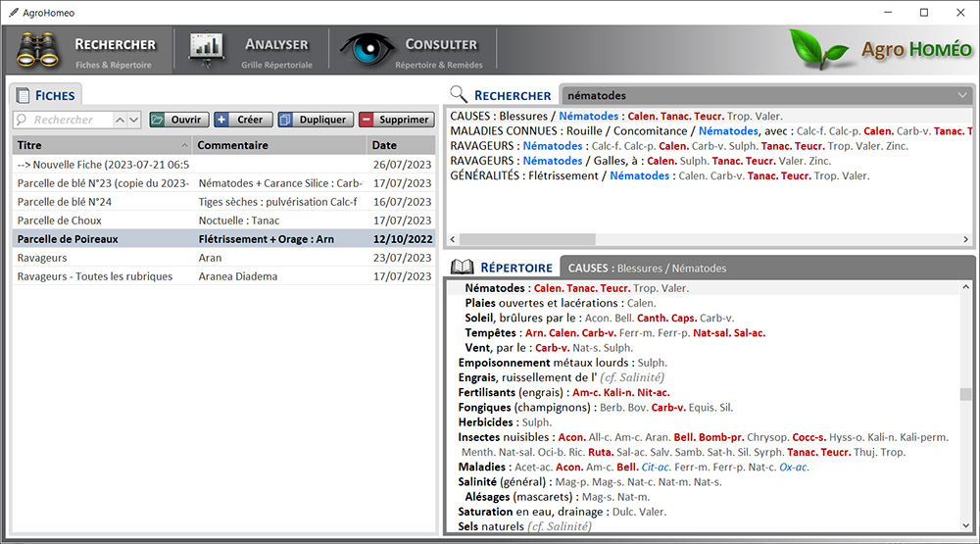Select the Fiches panel tab
Screen dimensions: 980x544
(46, 96)
